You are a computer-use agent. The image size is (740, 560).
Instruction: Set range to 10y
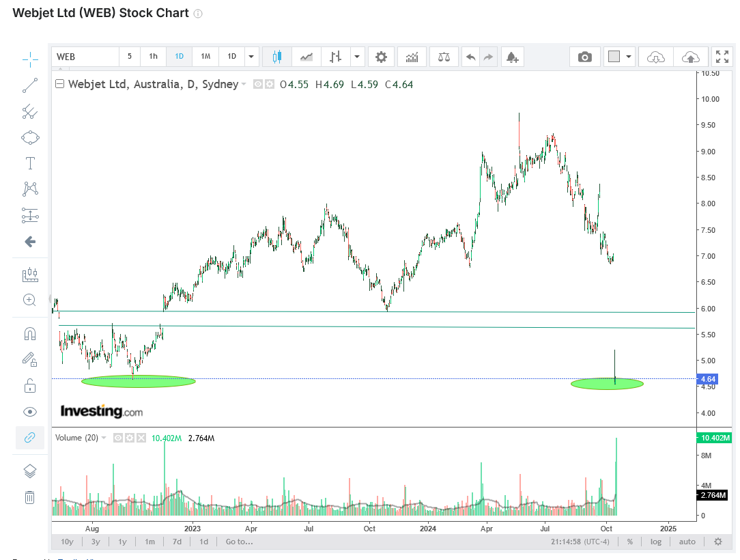click(x=67, y=542)
